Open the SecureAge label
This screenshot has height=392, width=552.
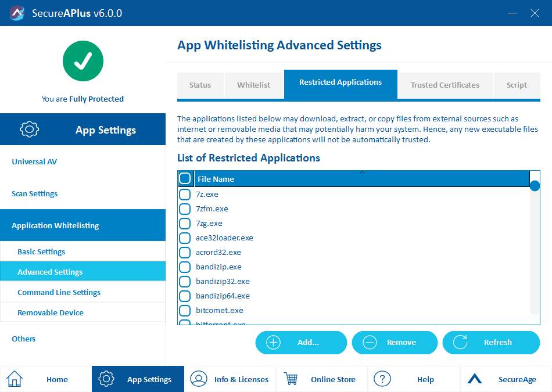(517, 379)
